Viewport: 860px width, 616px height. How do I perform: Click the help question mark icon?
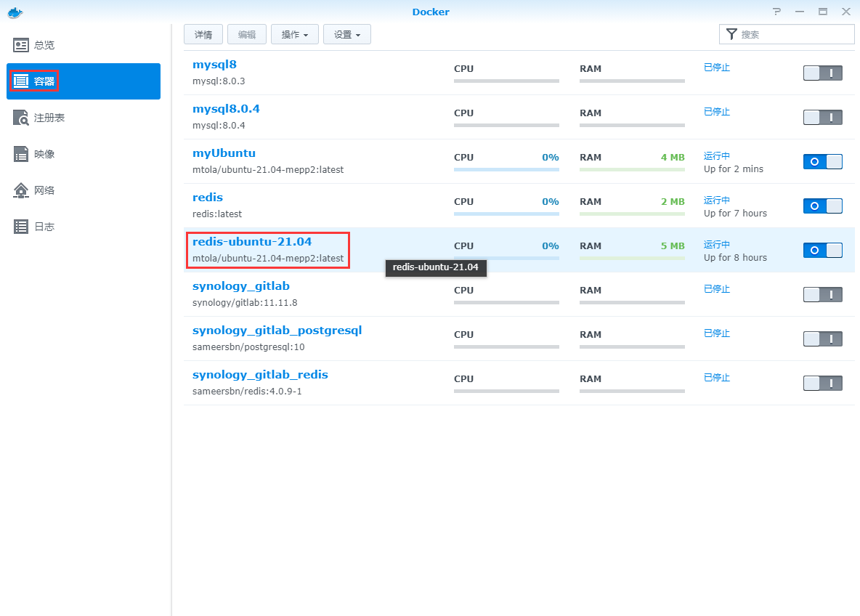(776, 12)
